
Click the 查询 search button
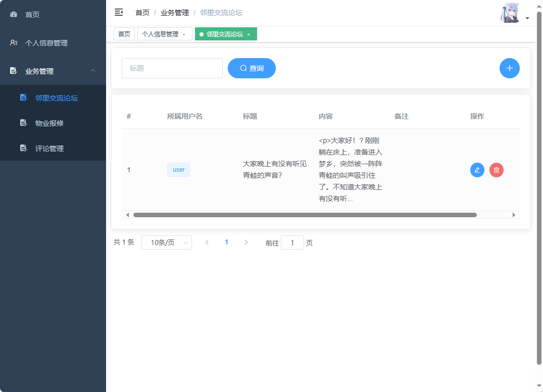pyautogui.click(x=252, y=68)
